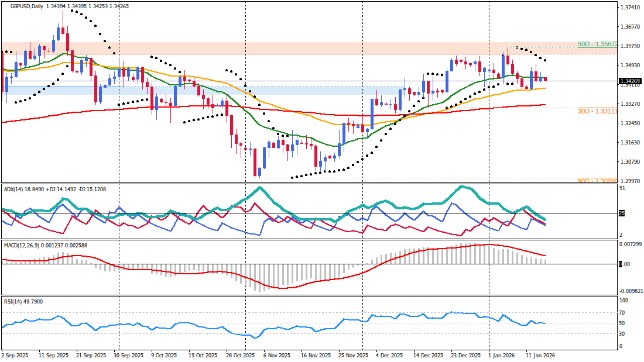Click the 19 Oct 2025 date label

pyautogui.click(x=203, y=356)
